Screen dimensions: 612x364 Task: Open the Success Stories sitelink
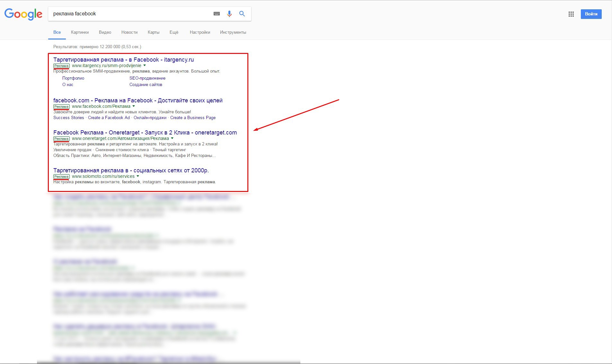(x=68, y=118)
